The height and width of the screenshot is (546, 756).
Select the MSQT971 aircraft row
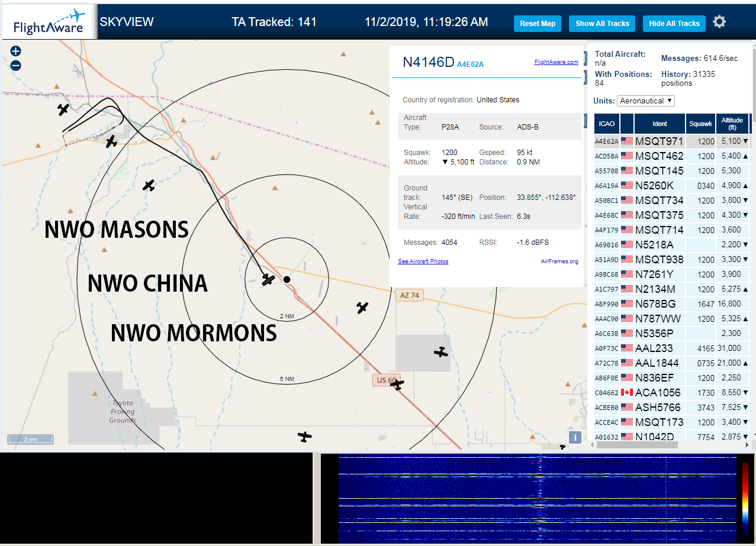coord(673,141)
